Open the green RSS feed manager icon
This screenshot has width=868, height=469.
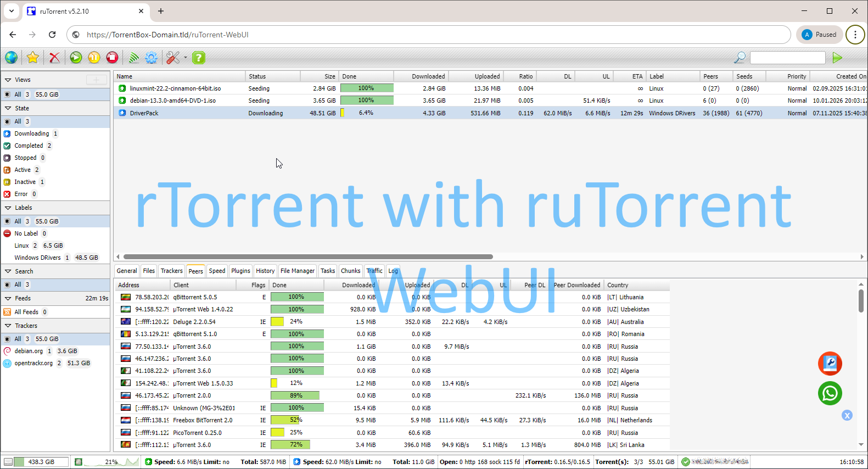click(133, 58)
